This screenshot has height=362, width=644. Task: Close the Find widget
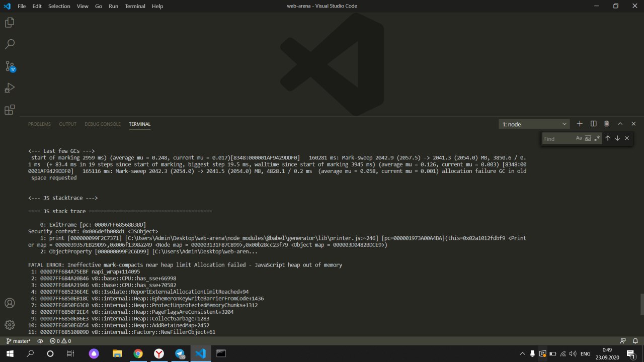pyautogui.click(x=627, y=138)
